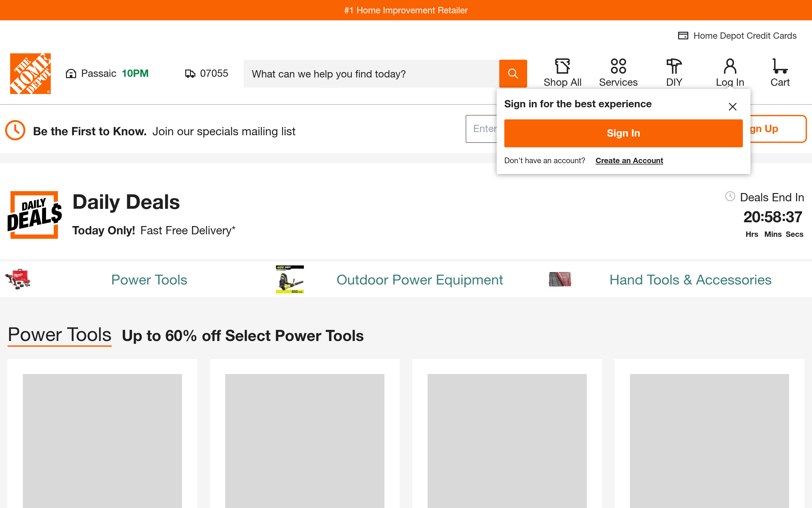Click the orange Sign In button

point(623,133)
